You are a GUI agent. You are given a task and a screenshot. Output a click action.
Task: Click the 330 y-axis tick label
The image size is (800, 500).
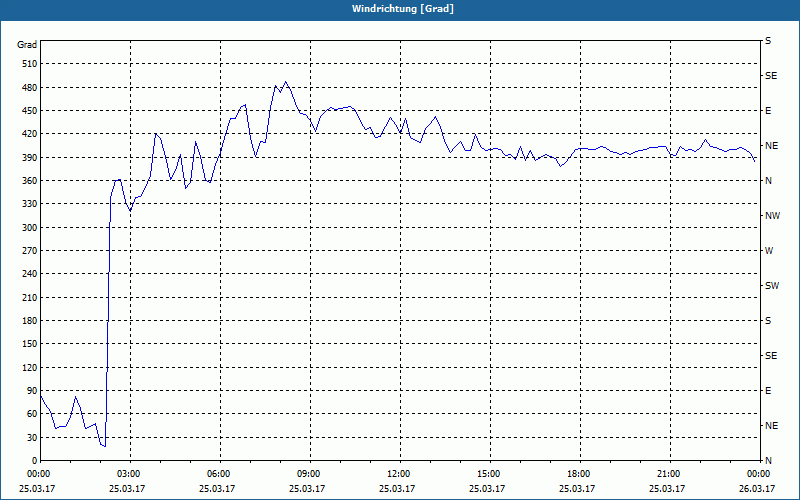pos(30,204)
